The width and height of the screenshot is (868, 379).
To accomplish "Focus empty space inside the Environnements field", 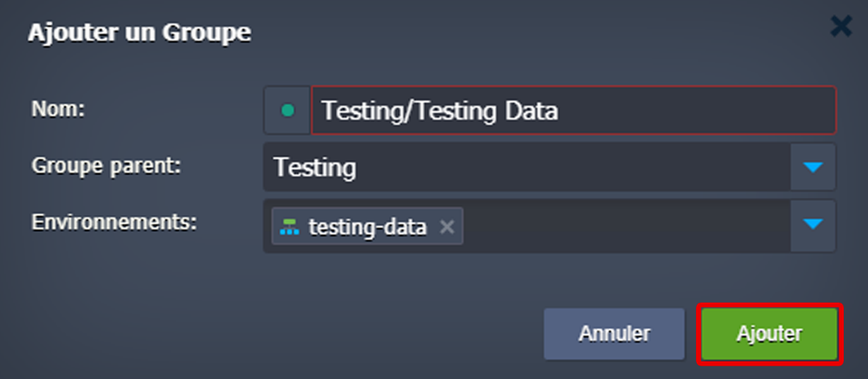I will (x=625, y=226).
